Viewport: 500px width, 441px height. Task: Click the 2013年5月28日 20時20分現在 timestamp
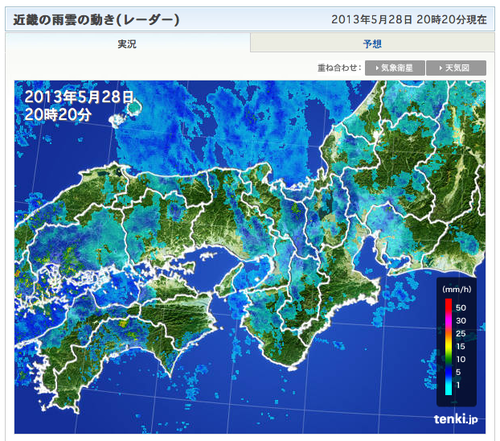tap(409, 20)
